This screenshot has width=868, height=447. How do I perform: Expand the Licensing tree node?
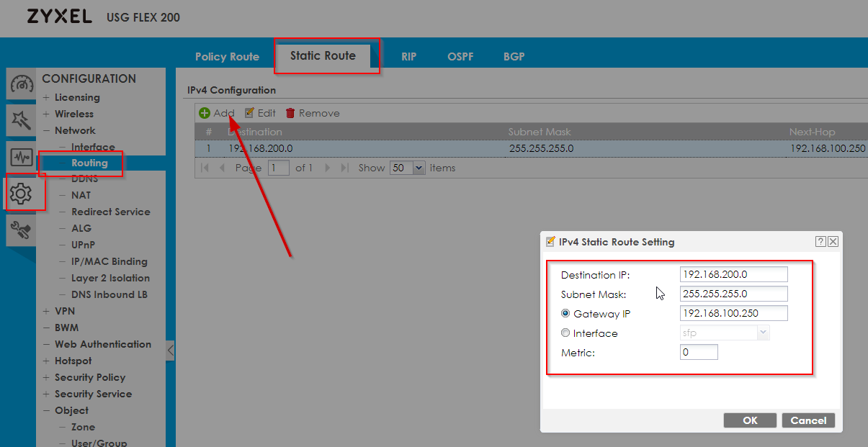tap(47, 97)
